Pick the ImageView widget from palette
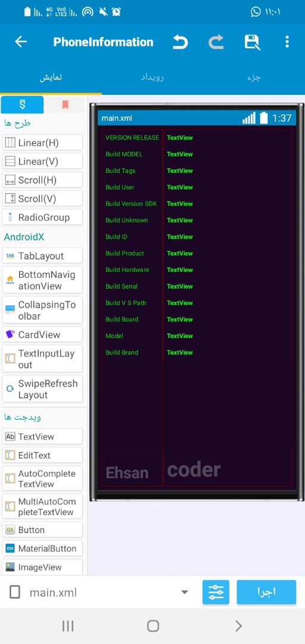 point(42,567)
